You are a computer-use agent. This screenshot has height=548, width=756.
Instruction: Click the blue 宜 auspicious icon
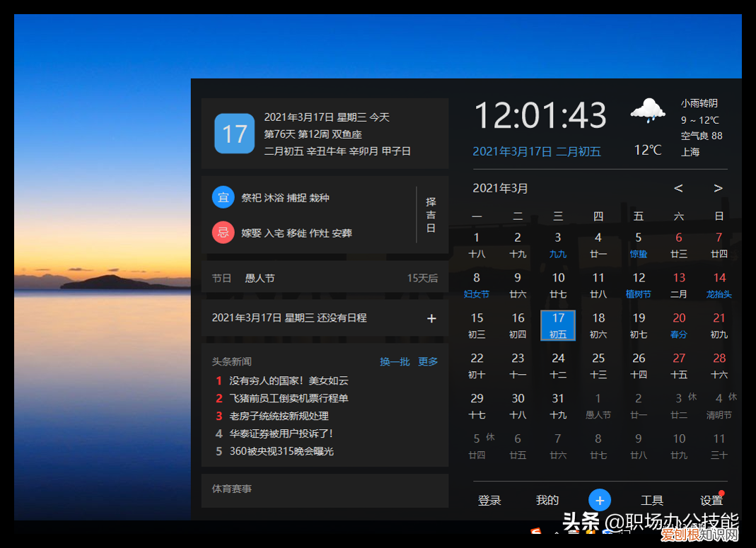click(223, 197)
